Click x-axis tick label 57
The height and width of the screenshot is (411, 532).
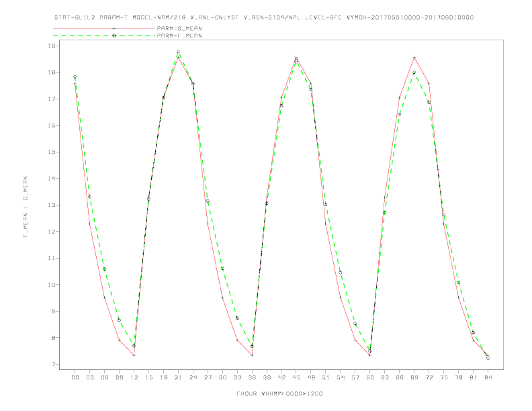[x=355, y=377]
